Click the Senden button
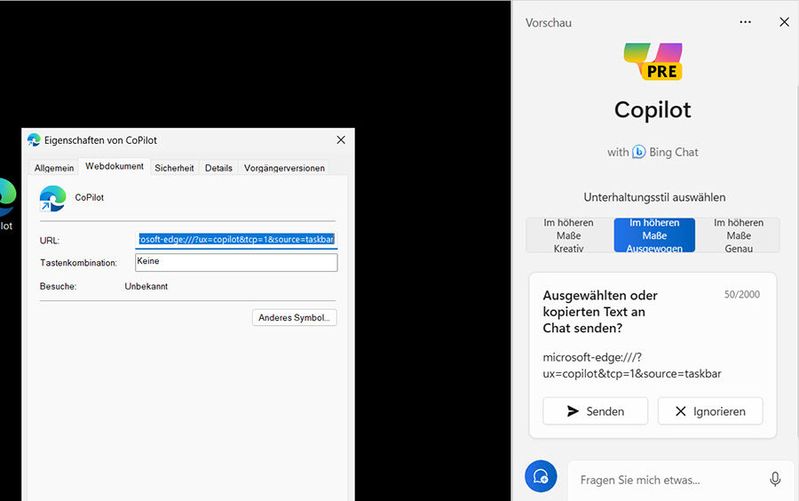This screenshot has width=799, height=501. point(595,411)
